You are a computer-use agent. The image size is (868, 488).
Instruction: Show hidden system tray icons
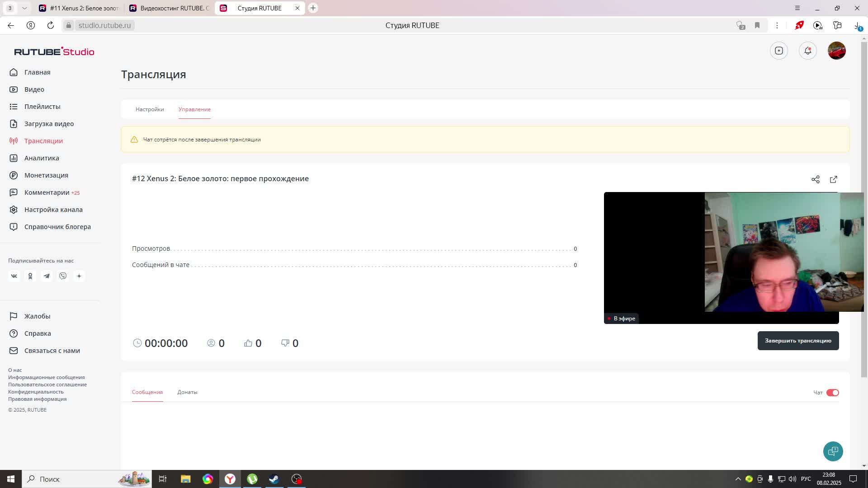(x=738, y=479)
